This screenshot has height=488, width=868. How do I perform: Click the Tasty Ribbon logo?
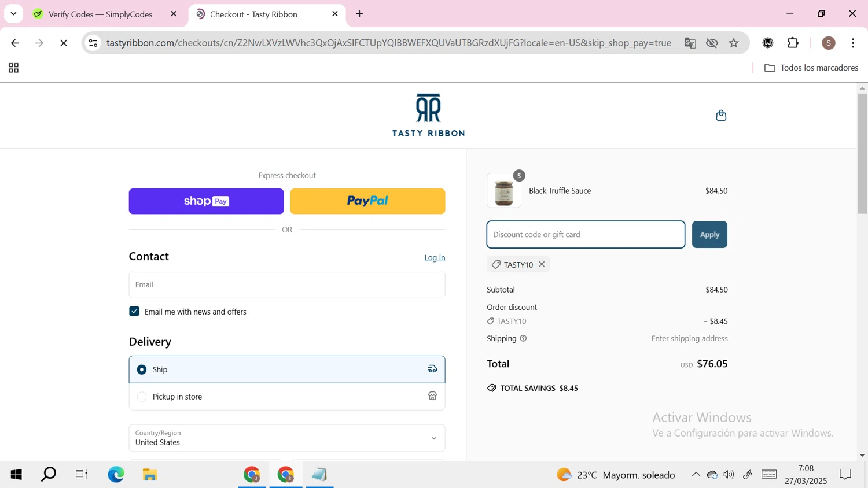tap(428, 115)
